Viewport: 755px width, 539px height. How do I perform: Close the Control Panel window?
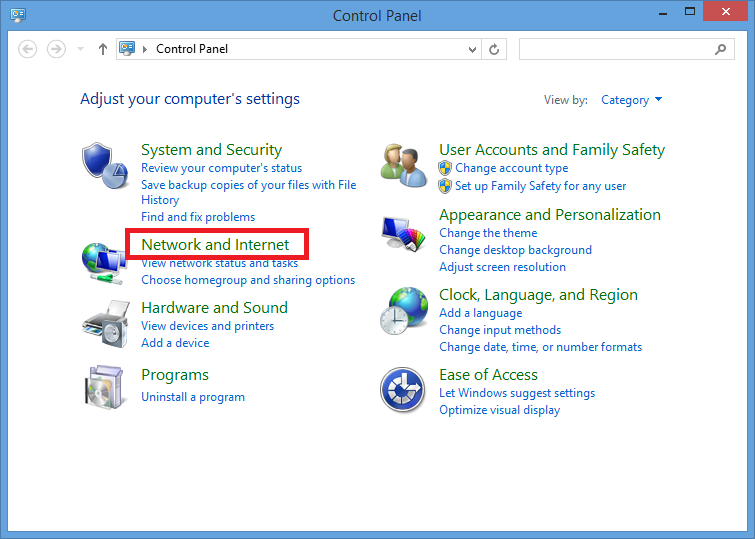tap(726, 12)
